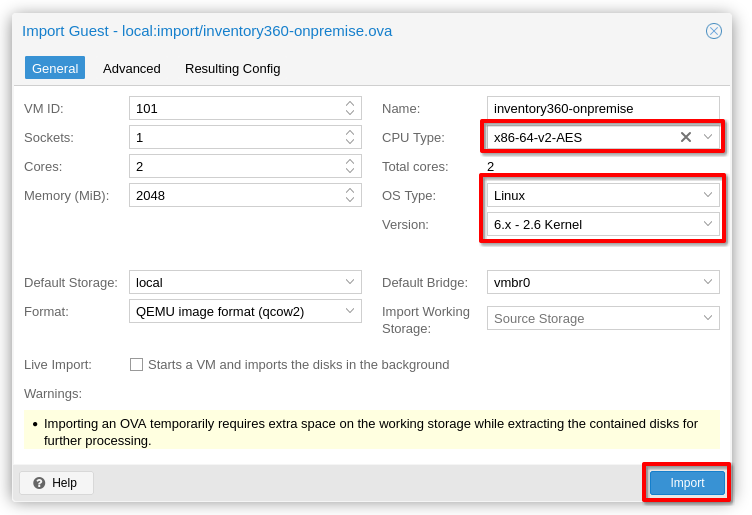Expand the Default Storage dropdown
The height and width of the screenshot is (515, 752).
[350, 282]
